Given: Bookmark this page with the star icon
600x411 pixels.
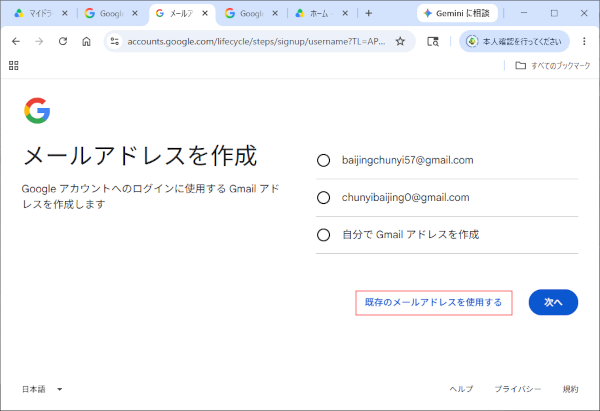Looking at the screenshot, I should 400,41.
